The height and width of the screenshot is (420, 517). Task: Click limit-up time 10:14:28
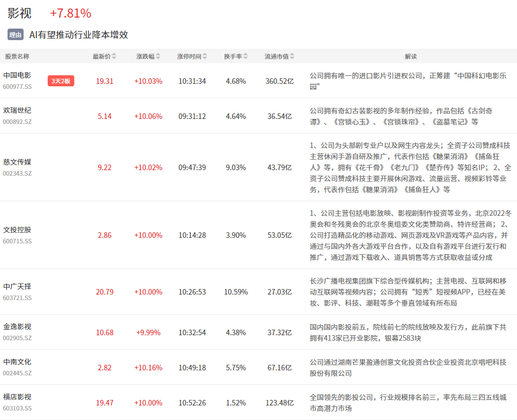click(x=192, y=235)
